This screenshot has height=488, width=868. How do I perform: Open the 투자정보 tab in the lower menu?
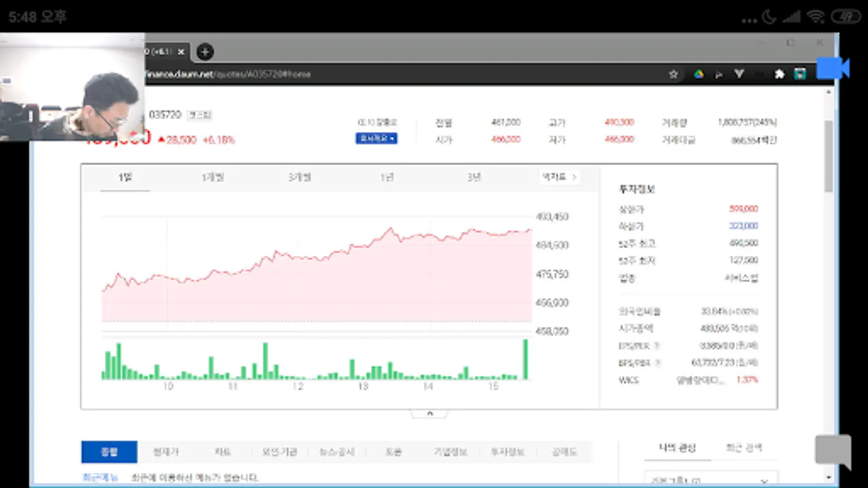coord(507,452)
